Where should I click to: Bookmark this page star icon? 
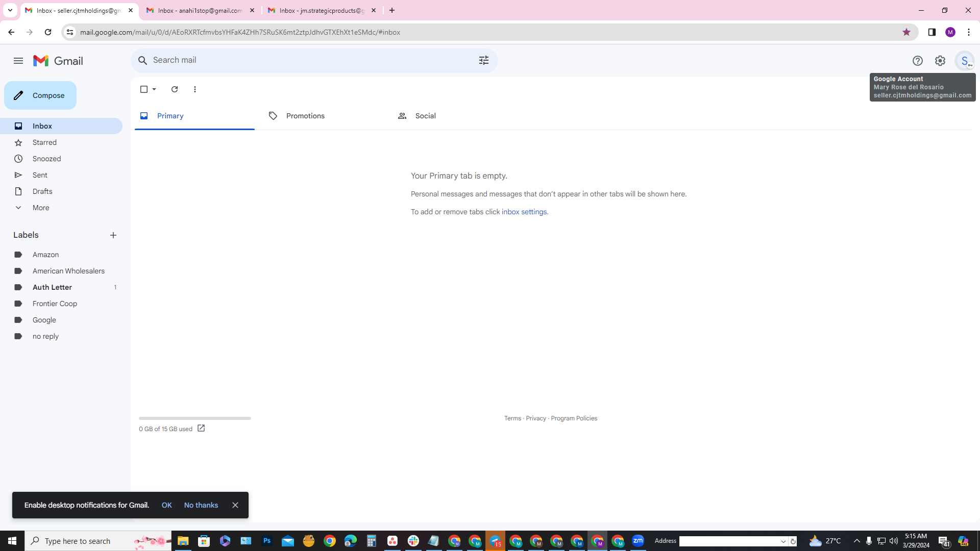point(906,32)
